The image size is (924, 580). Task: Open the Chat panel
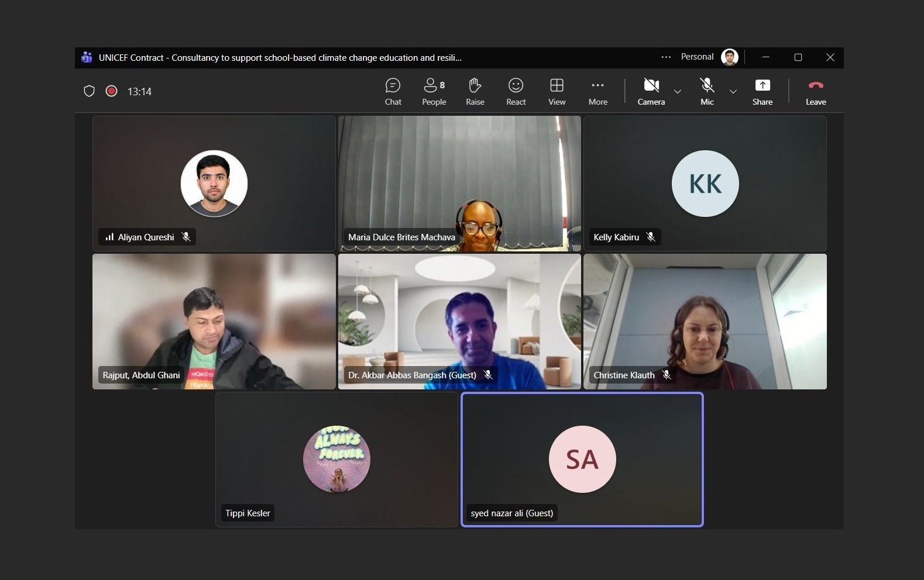tap(393, 92)
